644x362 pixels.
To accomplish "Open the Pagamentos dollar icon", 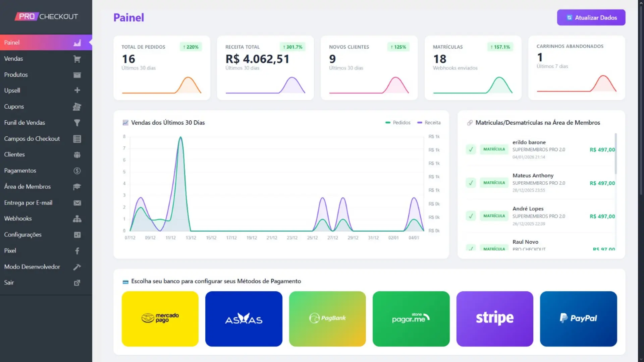I will pyautogui.click(x=77, y=171).
